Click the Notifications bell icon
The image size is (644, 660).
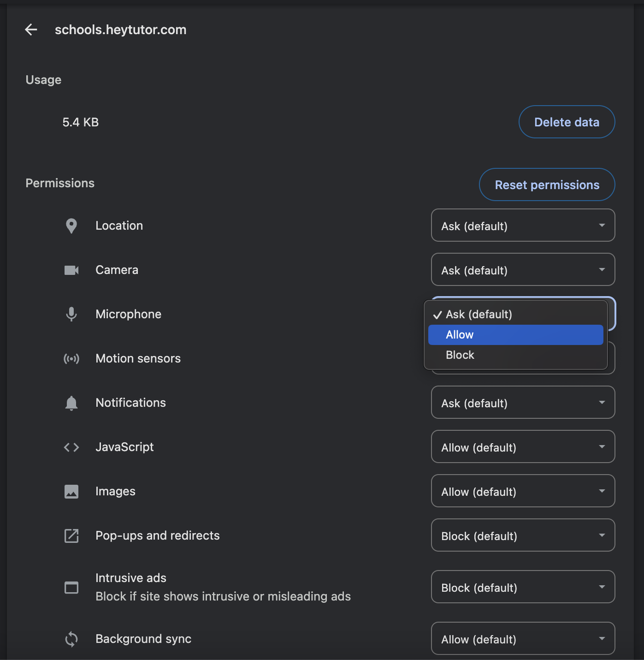pyautogui.click(x=71, y=403)
